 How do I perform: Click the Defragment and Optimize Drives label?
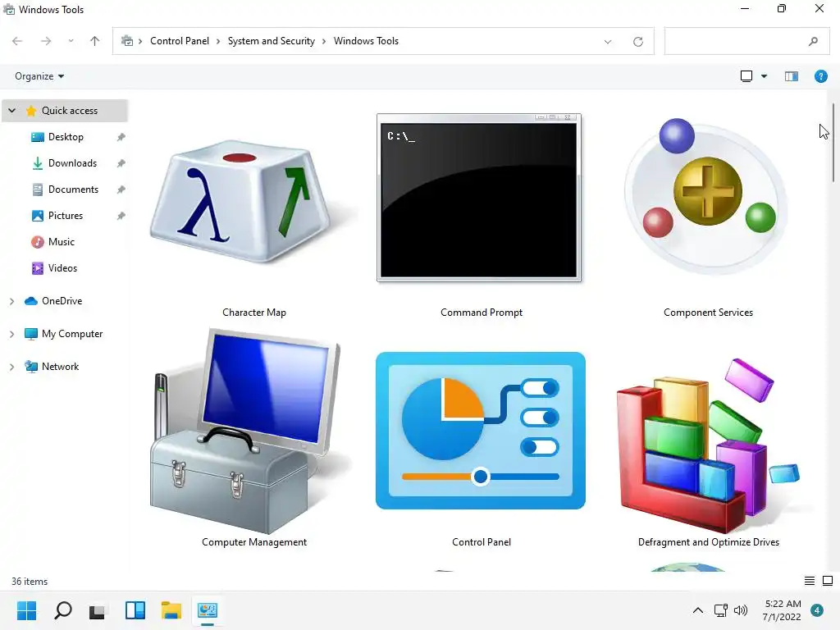pyautogui.click(x=708, y=542)
